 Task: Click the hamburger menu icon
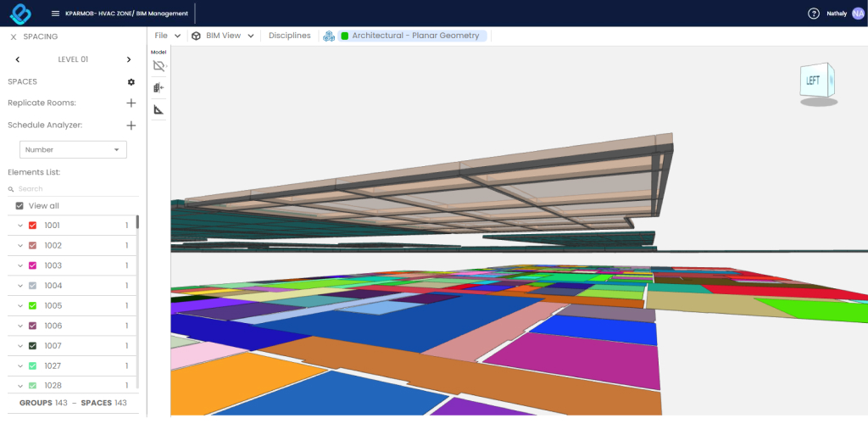[55, 14]
